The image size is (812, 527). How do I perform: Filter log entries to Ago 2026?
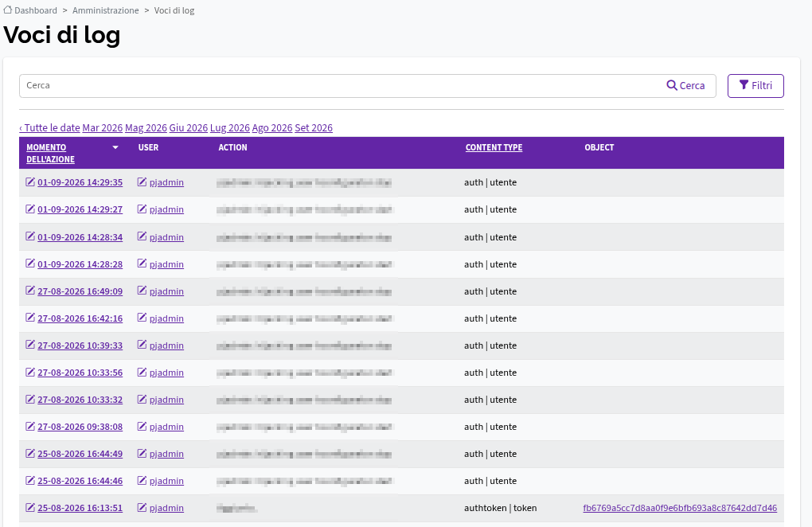coord(272,128)
